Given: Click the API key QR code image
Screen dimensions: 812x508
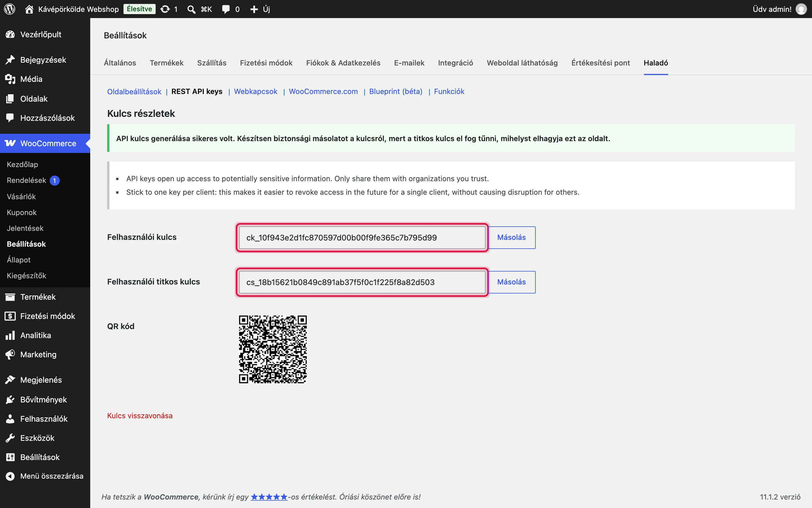Looking at the screenshot, I should (x=273, y=349).
